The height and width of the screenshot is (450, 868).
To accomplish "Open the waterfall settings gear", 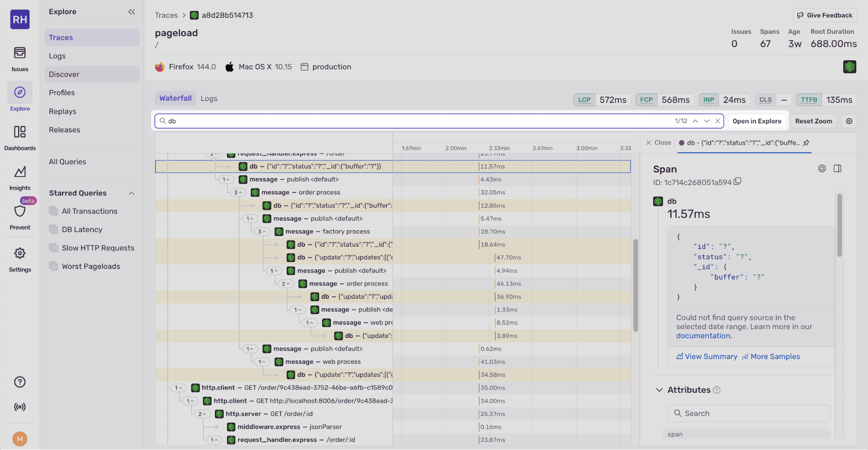I will point(849,121).
